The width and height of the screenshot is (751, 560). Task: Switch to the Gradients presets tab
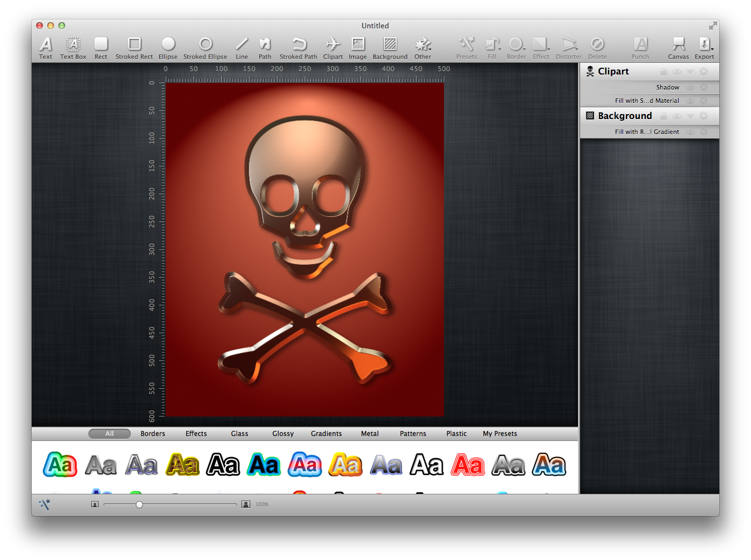click(326, 434)
